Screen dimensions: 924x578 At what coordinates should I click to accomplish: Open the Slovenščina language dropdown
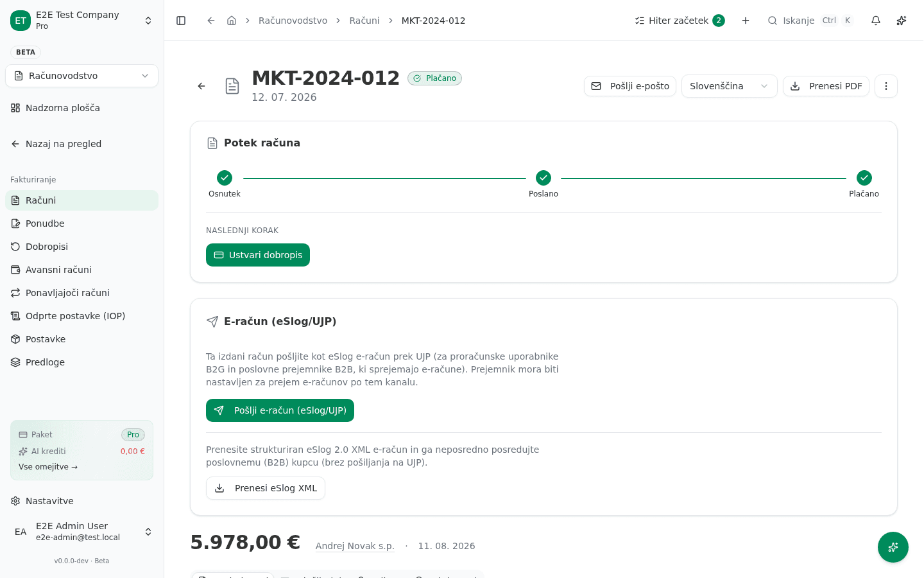tap(729, 86)
